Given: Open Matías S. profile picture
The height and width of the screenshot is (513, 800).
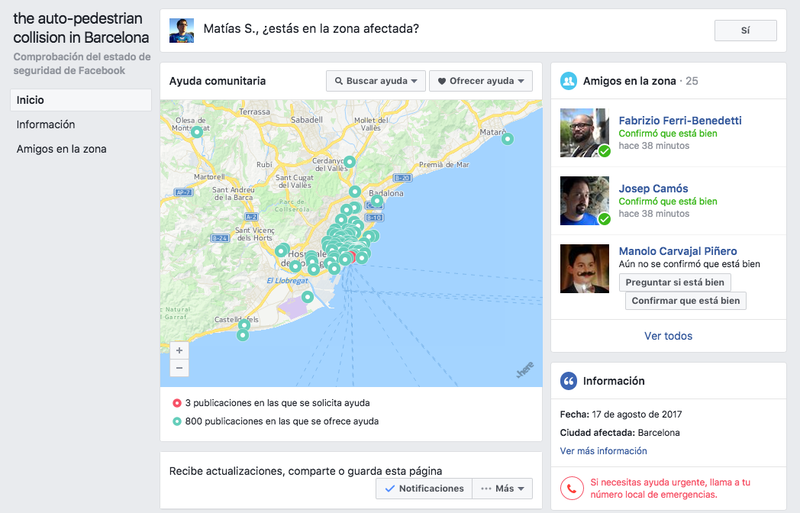Looking at the screenshot, I should coord(182,31).
